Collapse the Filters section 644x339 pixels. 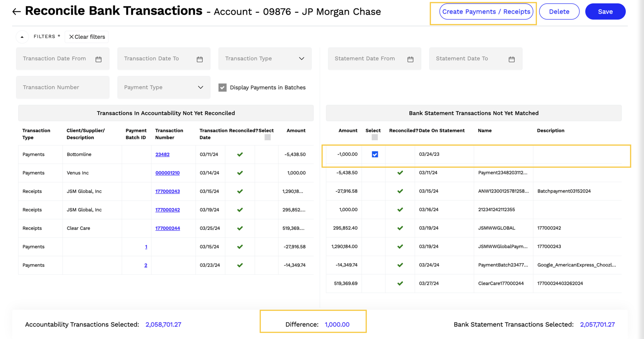[22, 36]
